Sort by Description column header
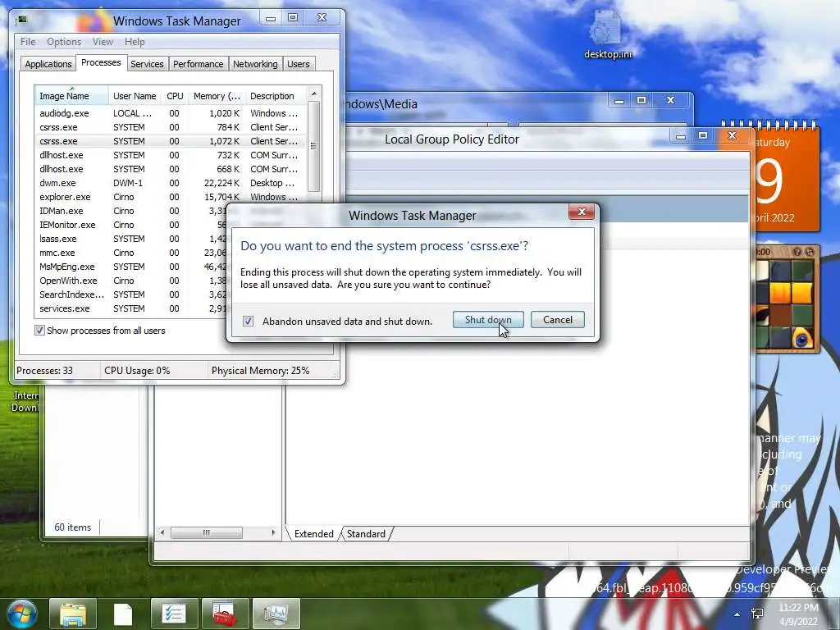The height and width of the screenshot is (630, 840). point(276,96)
